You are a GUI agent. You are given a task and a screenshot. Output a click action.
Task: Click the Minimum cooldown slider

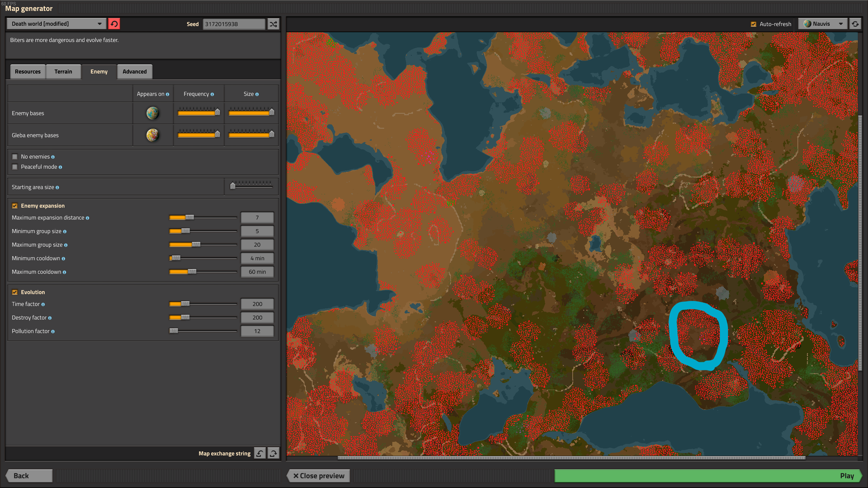pyautogui.click(x=203, y=258)
